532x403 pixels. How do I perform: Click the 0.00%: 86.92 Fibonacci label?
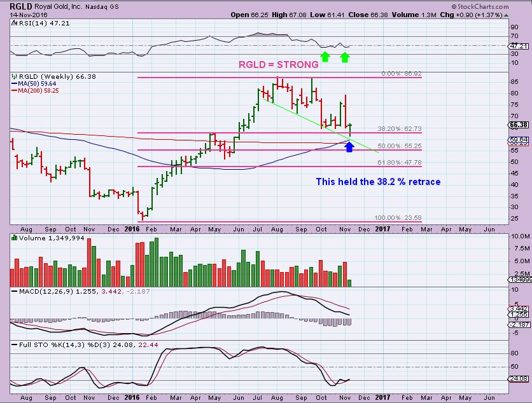pyautogui.click(x=402, y=74)
